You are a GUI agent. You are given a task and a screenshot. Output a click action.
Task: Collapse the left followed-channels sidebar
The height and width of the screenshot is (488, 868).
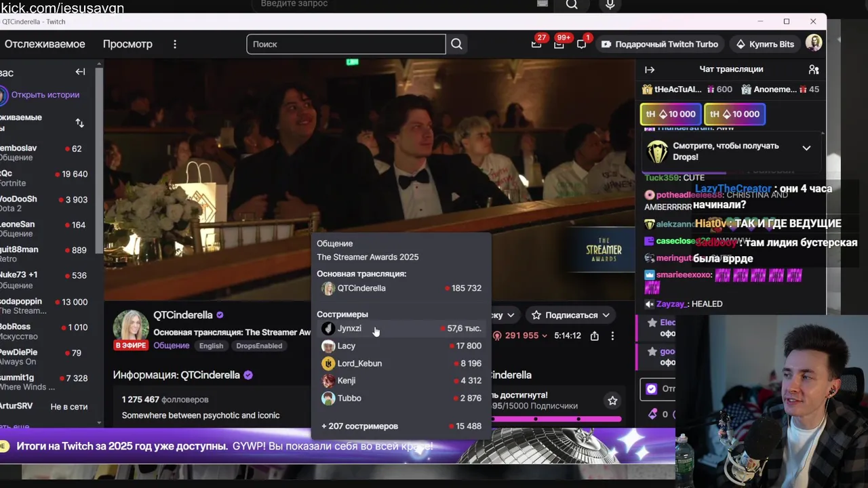(80, 72)
